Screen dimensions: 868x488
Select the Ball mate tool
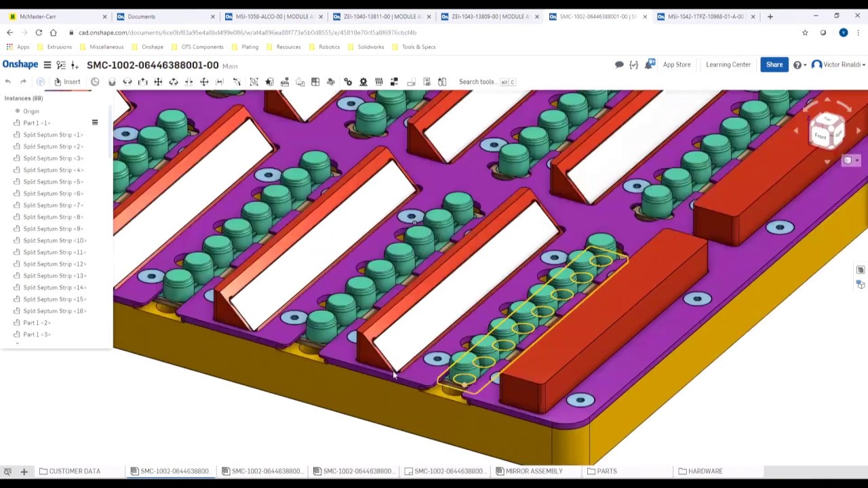pos(204,82)
